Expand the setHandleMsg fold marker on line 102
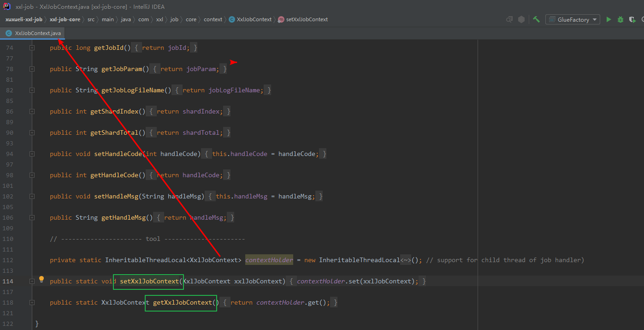 [x=32, y=196]
